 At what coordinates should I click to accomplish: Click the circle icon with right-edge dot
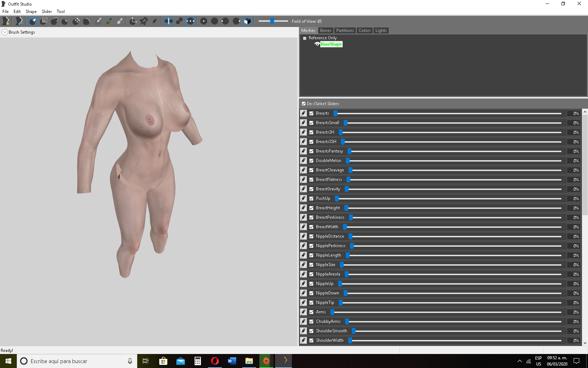pos(236,21)
